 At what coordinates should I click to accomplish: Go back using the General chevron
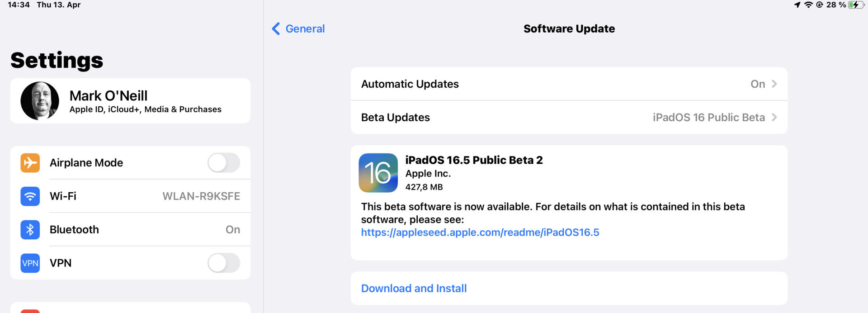tap(276, 29)
